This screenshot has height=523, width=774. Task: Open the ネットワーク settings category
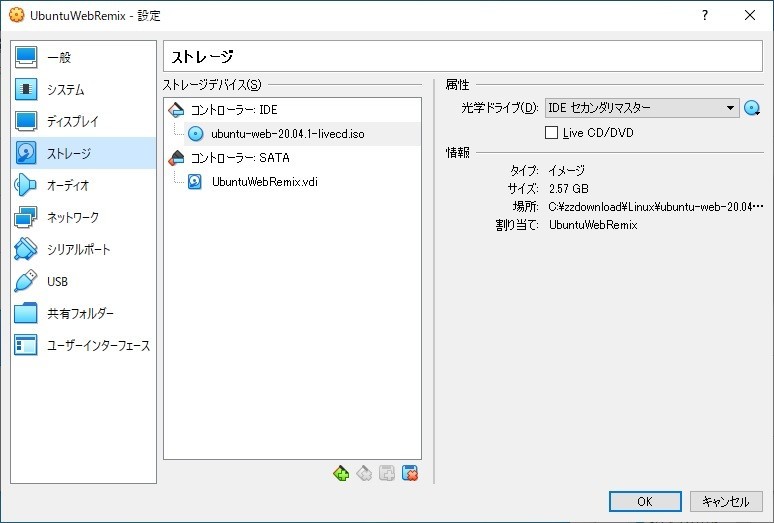coord(83,217)
